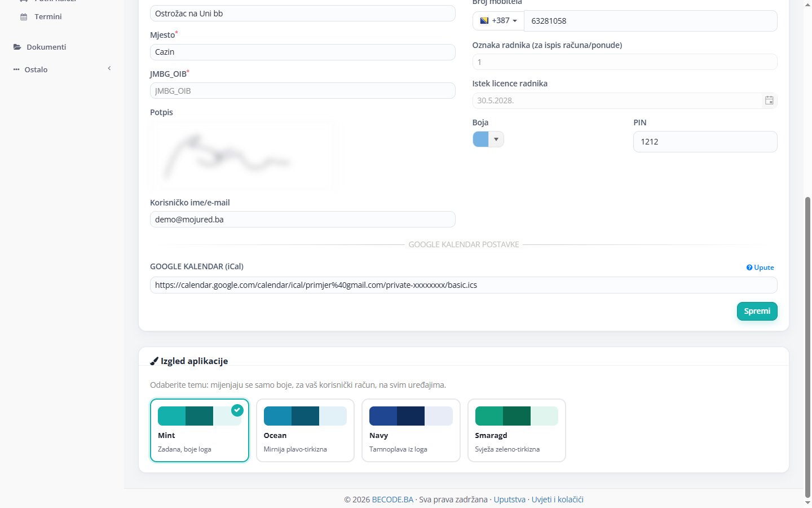The image size is (812, 508).
Task: Focus the Oznaka radnika field
Action: tap(625, 62)
